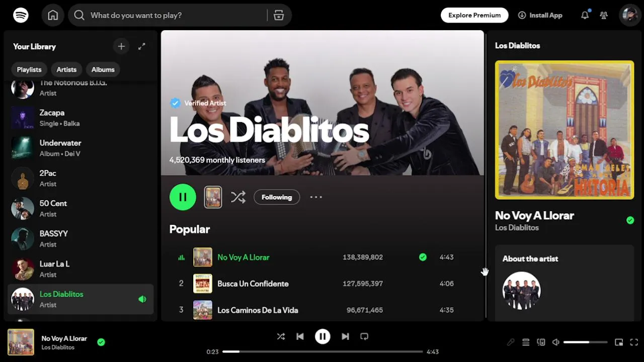Open the lyrics microphone icon
This screenshot has width=644, height=362.
coord(511,342)
